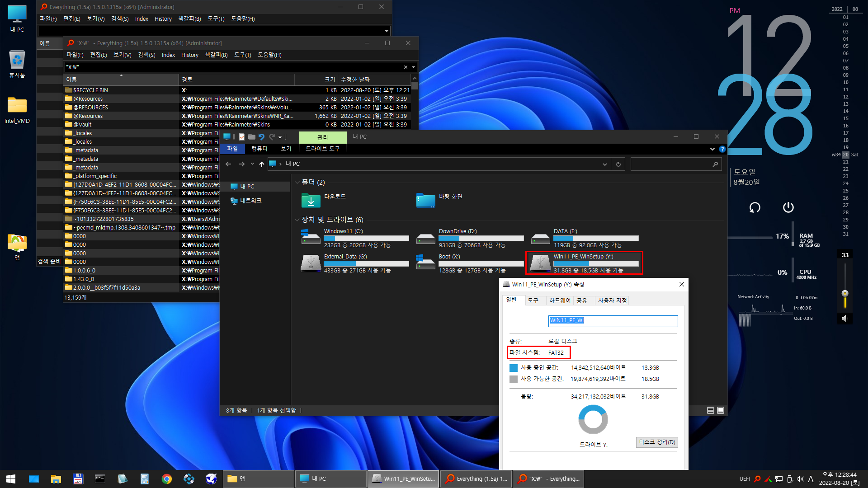Go forward using Explorer's forward arrow

pyautogui.click(x=242, y=164)
